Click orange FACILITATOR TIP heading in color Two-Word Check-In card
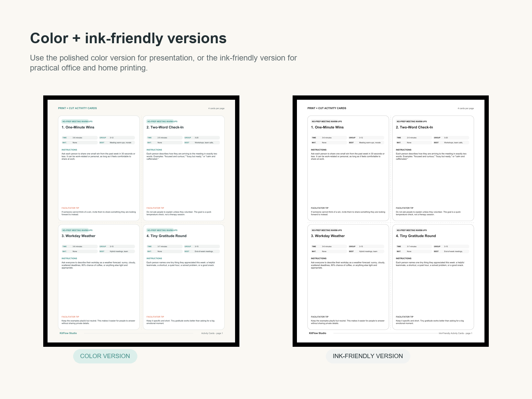The height and width of the screenshot is (399, 532). (x=155, y=208)
